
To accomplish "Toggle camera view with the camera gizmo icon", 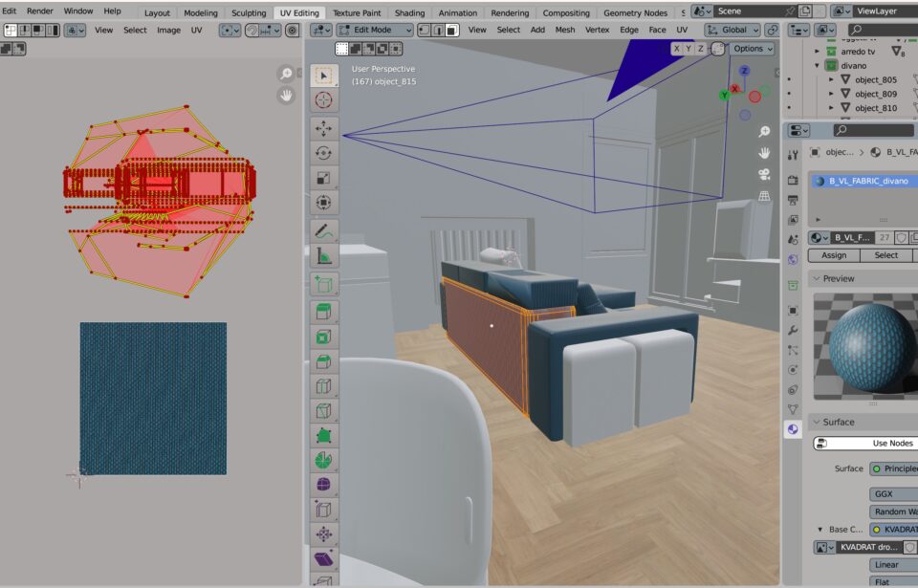I will 764,174.
